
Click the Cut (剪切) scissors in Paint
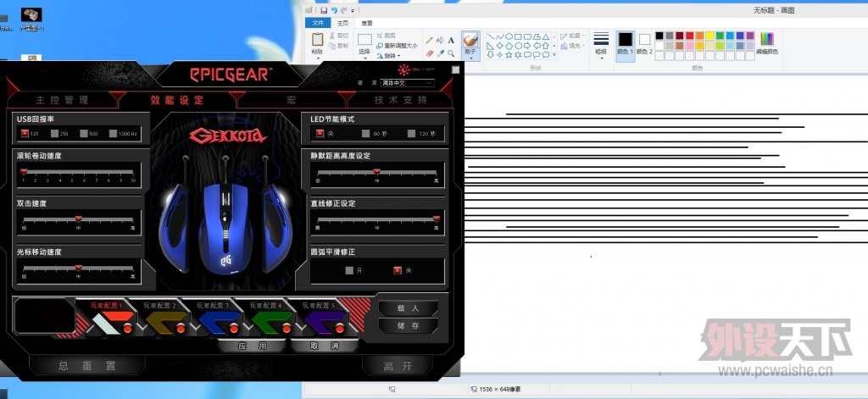coord(338,36)
